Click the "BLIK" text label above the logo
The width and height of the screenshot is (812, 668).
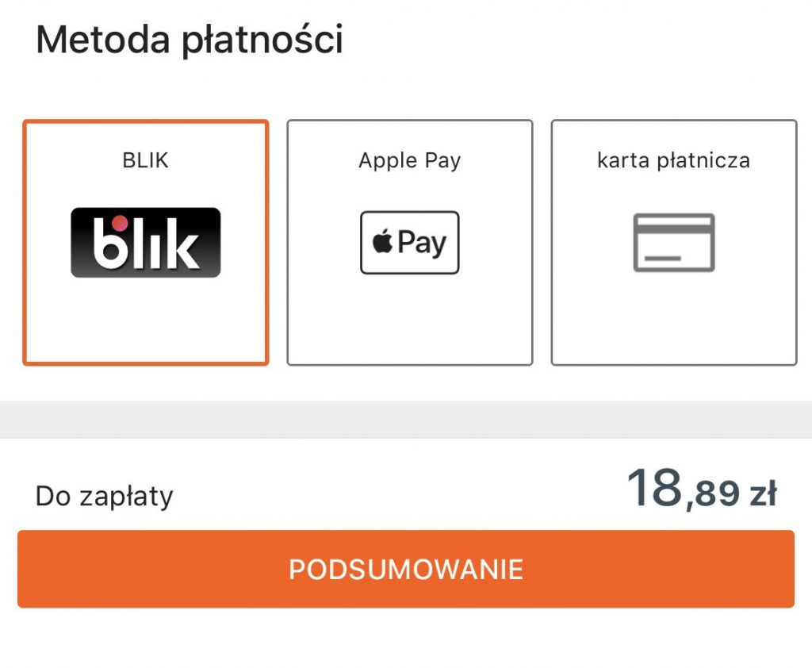coord(146,161)
